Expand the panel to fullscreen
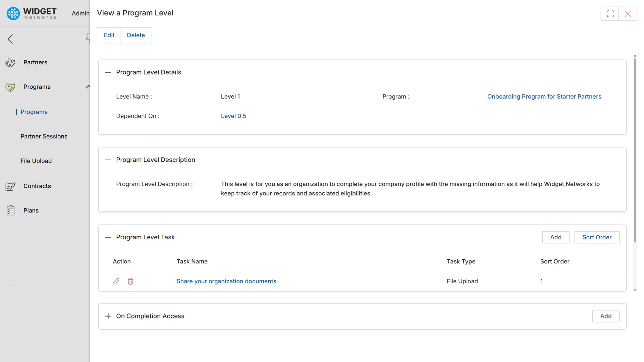Viewport: 644px width, 362px height. [x=610, y=13]
